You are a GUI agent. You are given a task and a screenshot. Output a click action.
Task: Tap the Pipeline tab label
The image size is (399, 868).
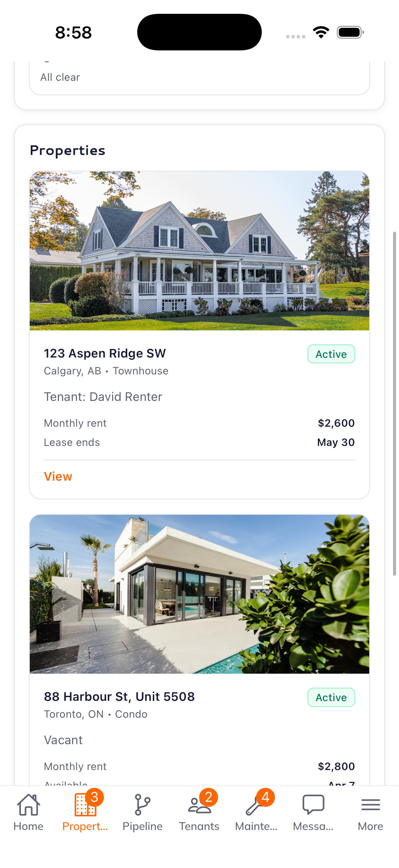(142, 826)
